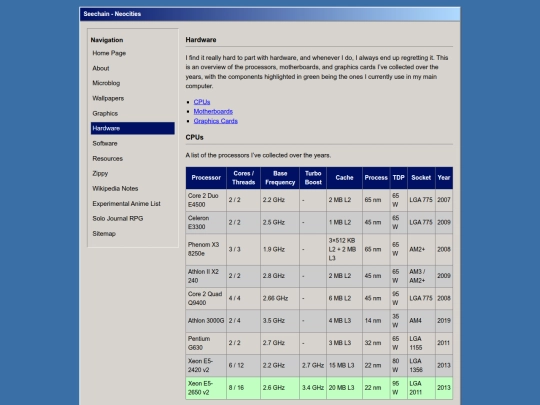The width and height of the screenshot is (540, 405).
Task: Click the 2007 year cell
Action: point(444,200)
